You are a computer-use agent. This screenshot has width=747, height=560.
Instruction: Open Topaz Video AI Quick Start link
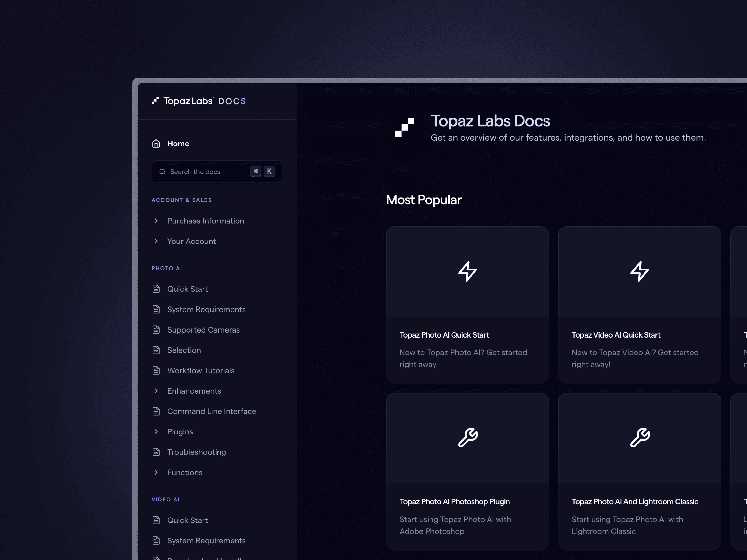tap(616, 335)
